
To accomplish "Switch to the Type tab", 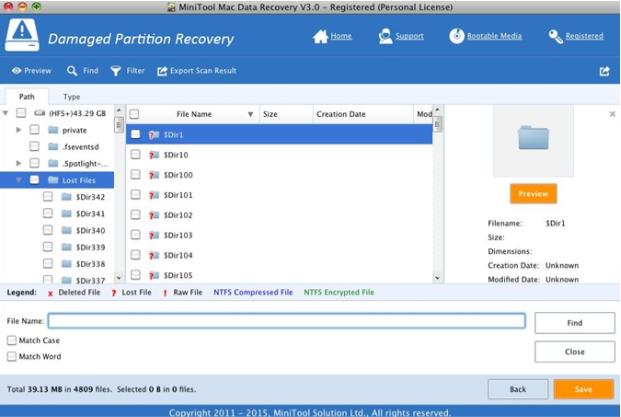I will (x=71, y=97).
